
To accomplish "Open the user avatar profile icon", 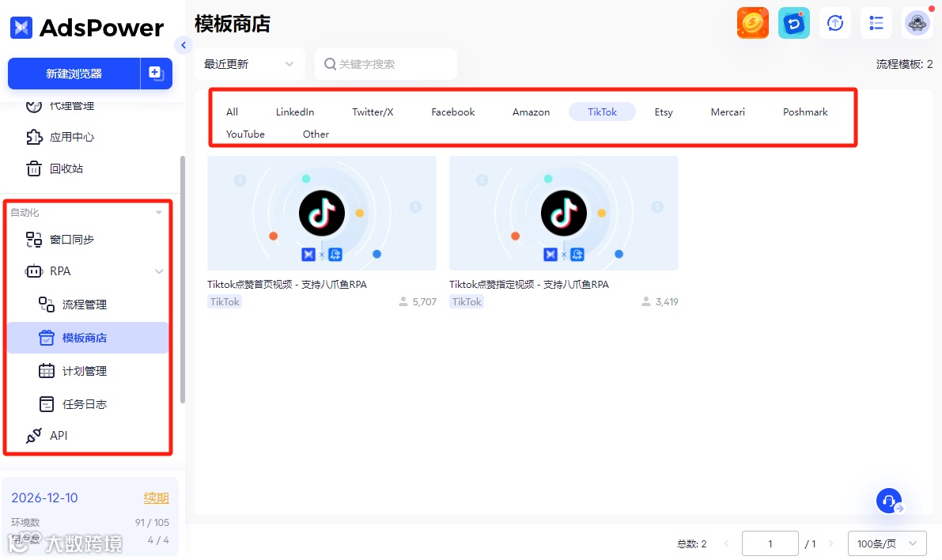I will tap(917, 24).
